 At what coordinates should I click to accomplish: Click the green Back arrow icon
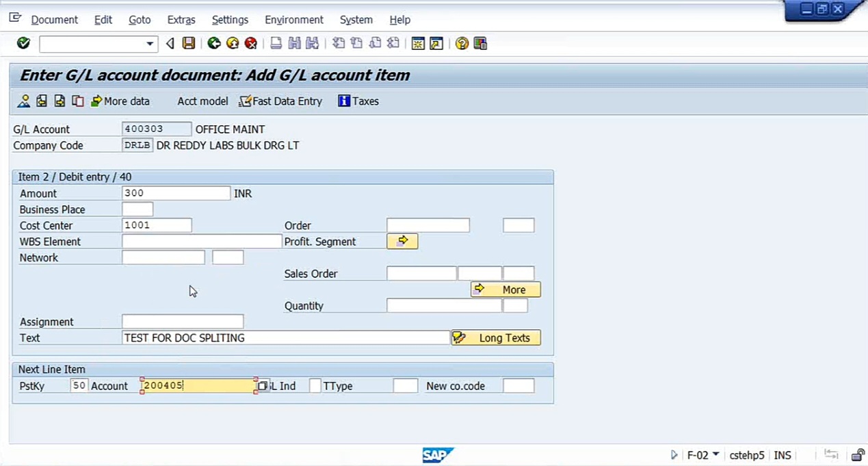214,44
